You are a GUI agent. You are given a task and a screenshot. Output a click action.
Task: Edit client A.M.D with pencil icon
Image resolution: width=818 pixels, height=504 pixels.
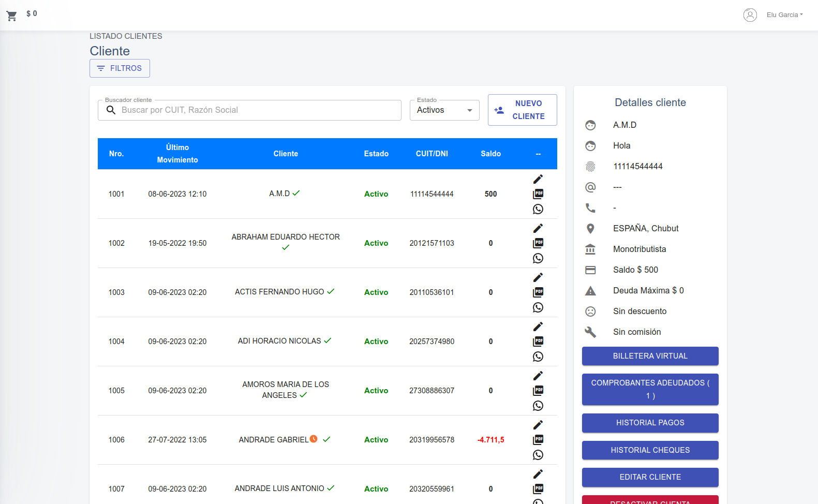coord(538,179)
